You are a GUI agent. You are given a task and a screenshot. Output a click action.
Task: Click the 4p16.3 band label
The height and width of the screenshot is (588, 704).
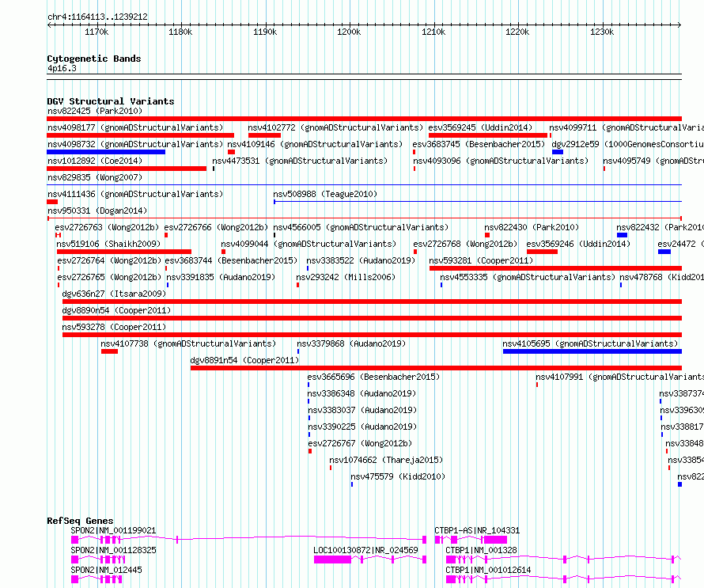(x=62, y=68)
